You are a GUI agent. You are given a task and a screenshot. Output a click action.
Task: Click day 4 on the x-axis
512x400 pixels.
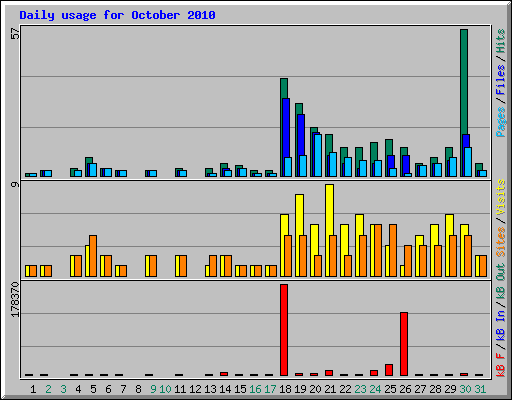pos(78,389)
